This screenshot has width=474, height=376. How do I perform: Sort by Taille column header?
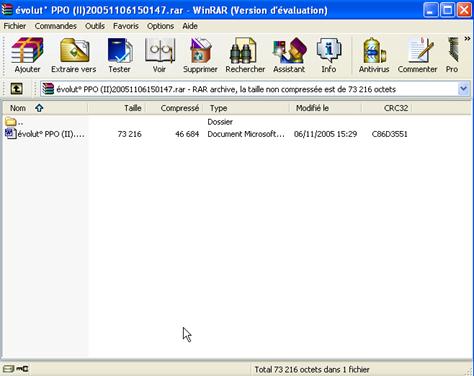click(117, 108)
